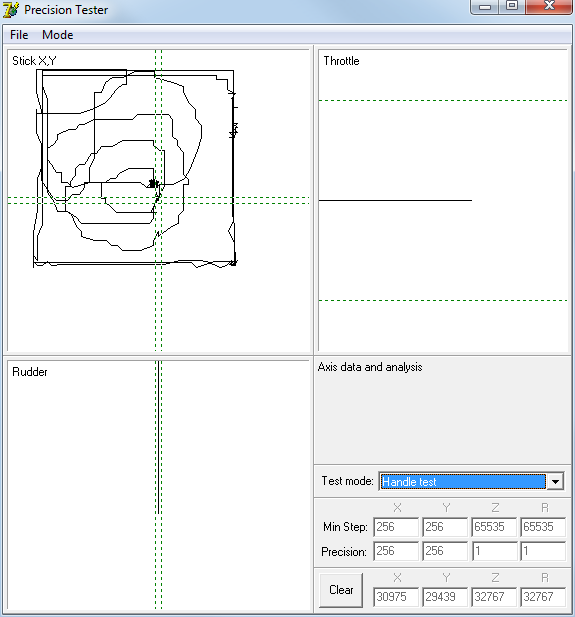Screen dimensions: 575x617
Task: Expand the Test mode dropdown arrow
Action: (x=555, y=481)
